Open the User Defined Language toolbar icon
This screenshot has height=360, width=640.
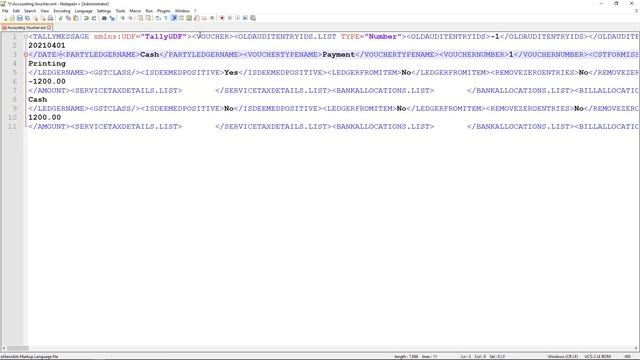pos(181,18)
